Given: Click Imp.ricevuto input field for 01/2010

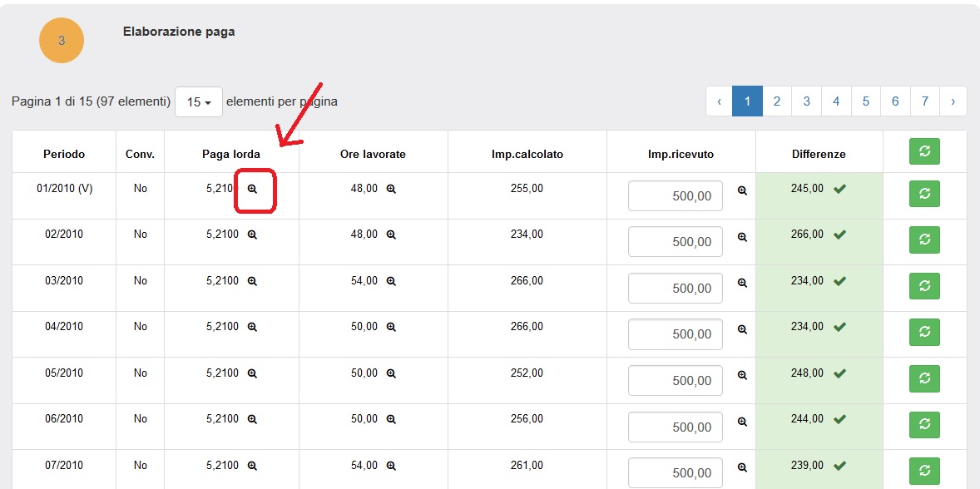Looking at the screenshot, I should [x=675, y=196].
